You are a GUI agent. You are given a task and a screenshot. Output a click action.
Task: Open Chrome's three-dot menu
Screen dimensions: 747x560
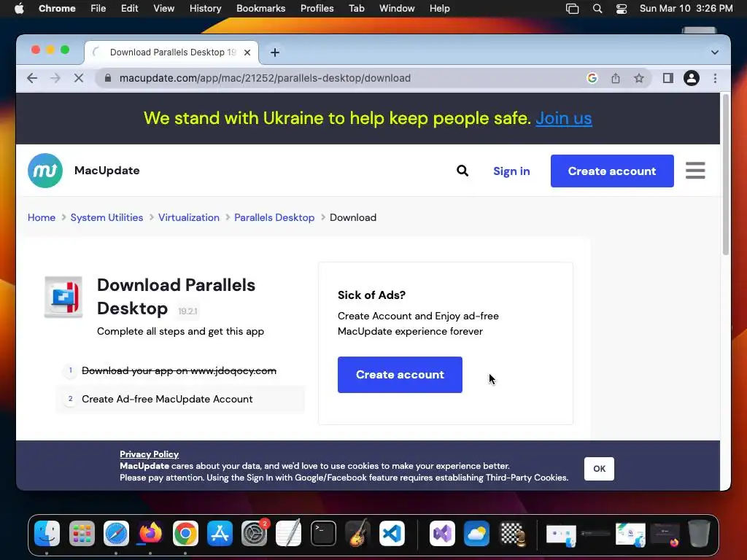click(x=715, y=78)
